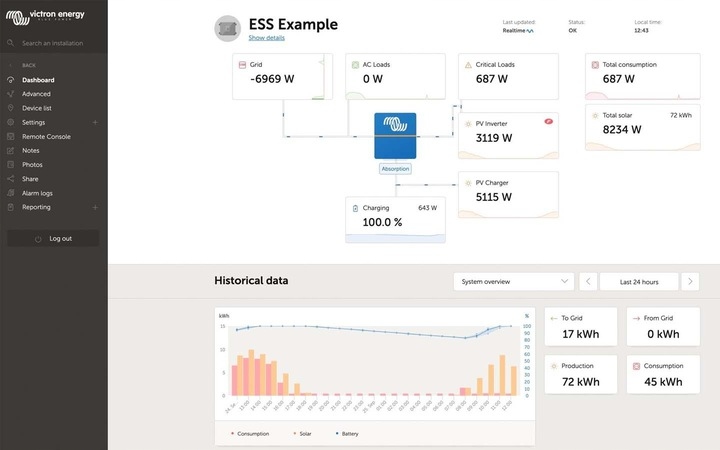This screenshot has width=720, height=450.
Task: Open the Show details link
Action: point(266,38)
